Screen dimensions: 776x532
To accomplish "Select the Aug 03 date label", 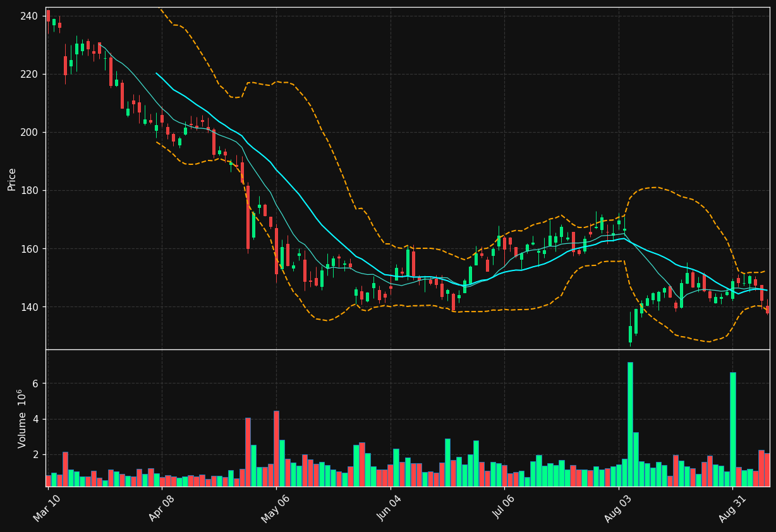I will [617, 509].
